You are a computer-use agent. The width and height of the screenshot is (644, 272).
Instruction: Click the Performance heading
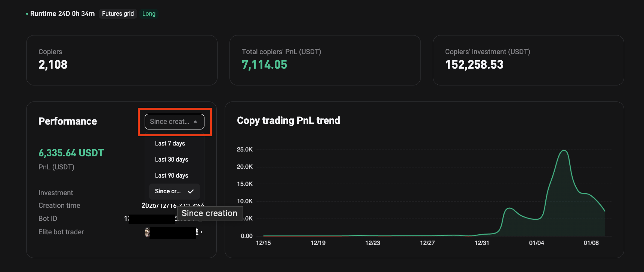(x=68, y=121)
